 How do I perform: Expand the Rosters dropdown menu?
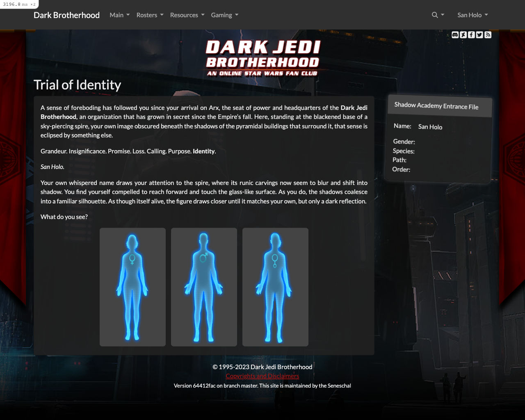click(150, 15)
